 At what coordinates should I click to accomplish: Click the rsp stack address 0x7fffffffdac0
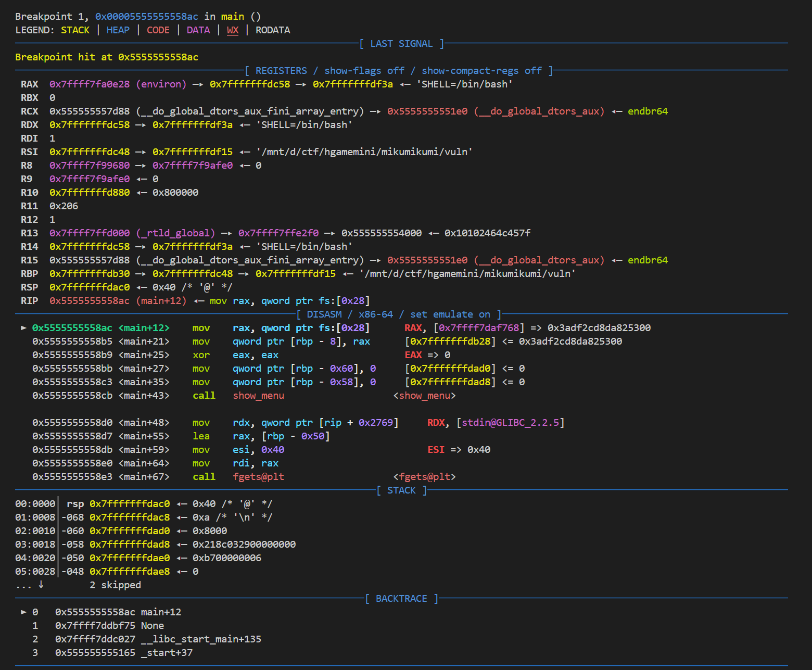point(130,504)
